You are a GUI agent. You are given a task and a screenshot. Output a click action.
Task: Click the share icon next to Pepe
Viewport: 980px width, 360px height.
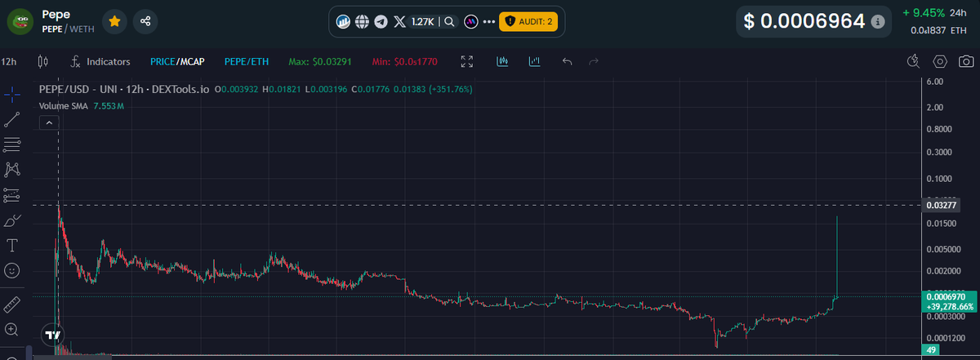pos(145,21)
